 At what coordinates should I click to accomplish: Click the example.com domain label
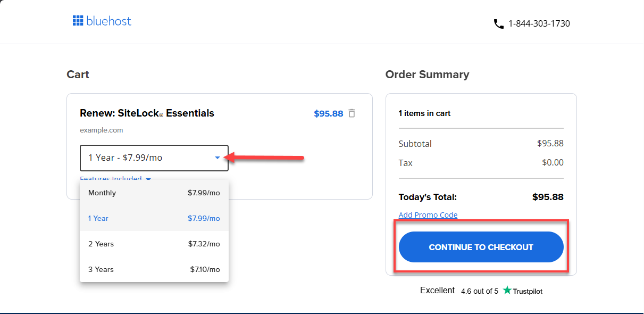pos(101,130)
